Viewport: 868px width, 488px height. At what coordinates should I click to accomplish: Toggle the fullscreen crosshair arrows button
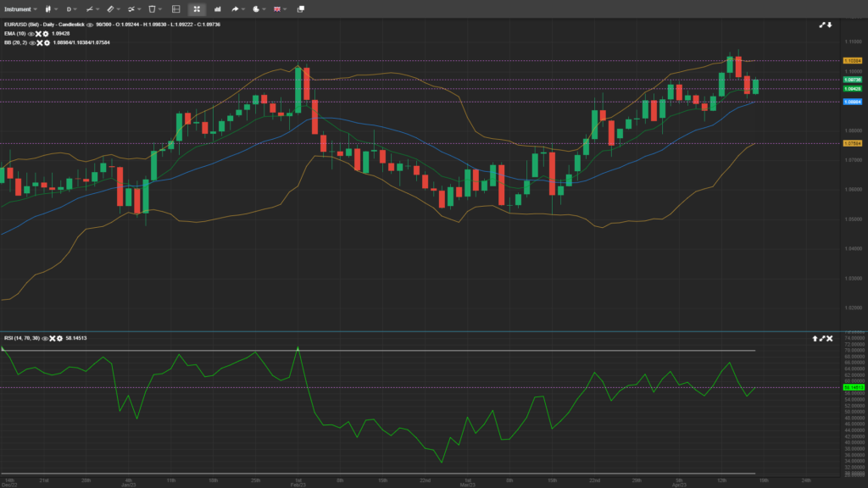[x=197, y=8]
